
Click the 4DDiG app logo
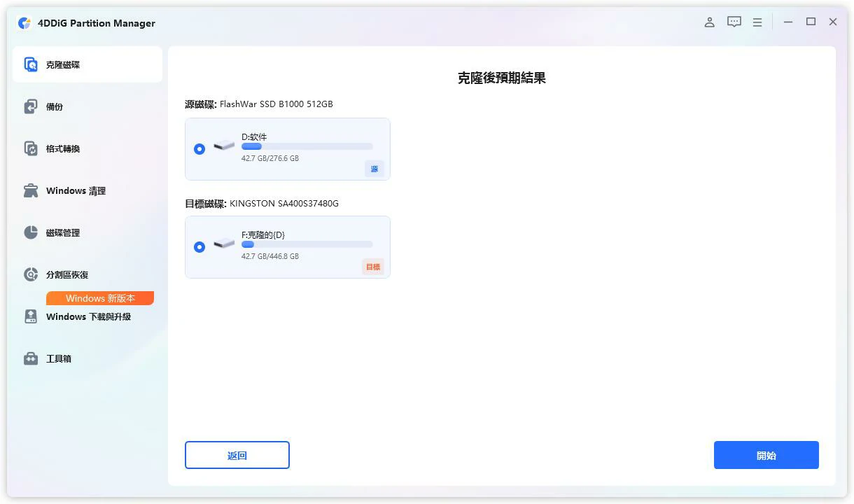[x=24, y=23]
